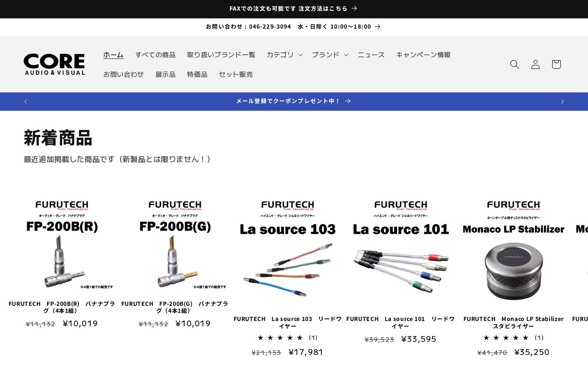Open FAX order instructions announcement link
This screenshot has height=368, width=588.
294,9
